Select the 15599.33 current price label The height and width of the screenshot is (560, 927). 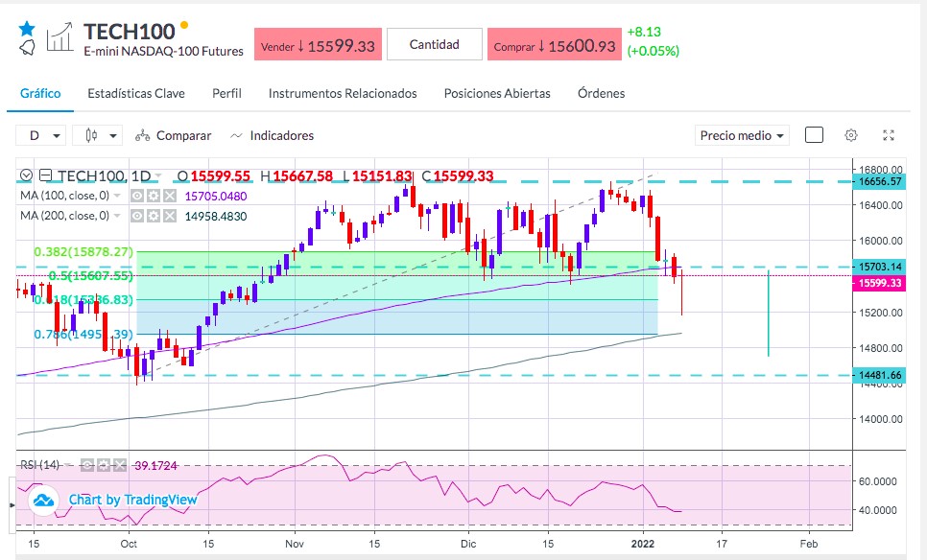pyautogui.click(x=879, y=283)
